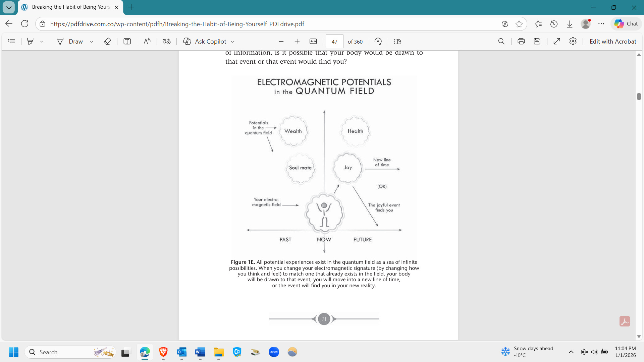Screen dimensions: 644x362
Task: Open a new browser tab
Action: (131, 7)
